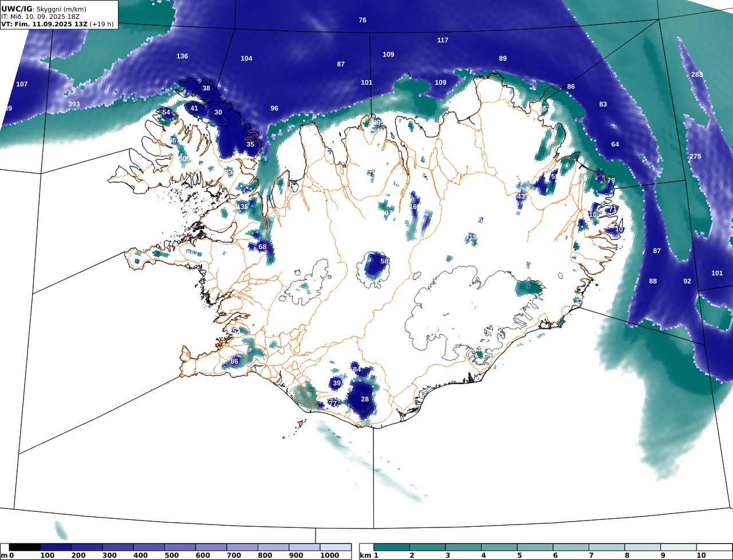Click the palest 9–10 km legend swatch
The image size is (733, 560).
click(x=678, y=547)
